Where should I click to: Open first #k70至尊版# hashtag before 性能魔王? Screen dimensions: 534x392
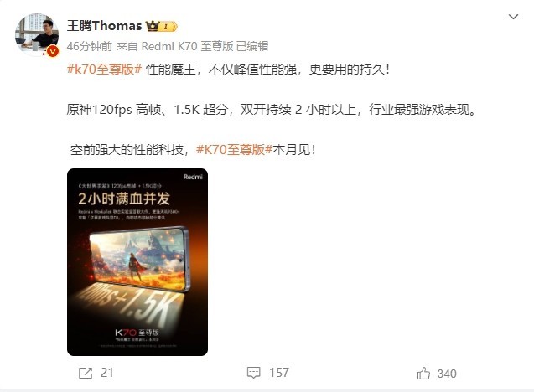[x=104, y=70]
